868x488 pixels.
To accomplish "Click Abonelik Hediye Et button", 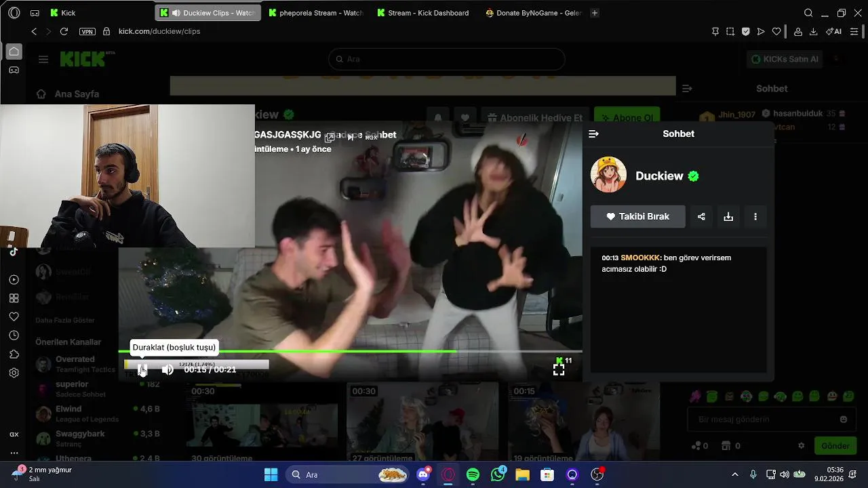I will (534, 117).
